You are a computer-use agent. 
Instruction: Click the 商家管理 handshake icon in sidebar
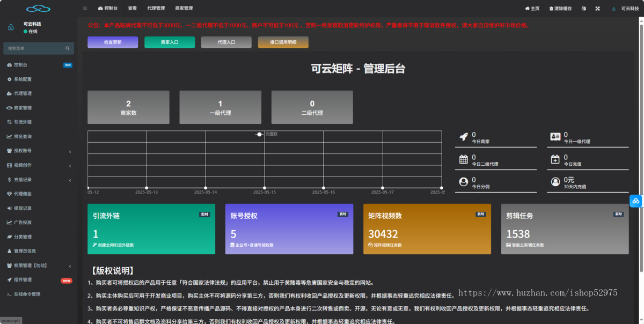coord(9,108)
